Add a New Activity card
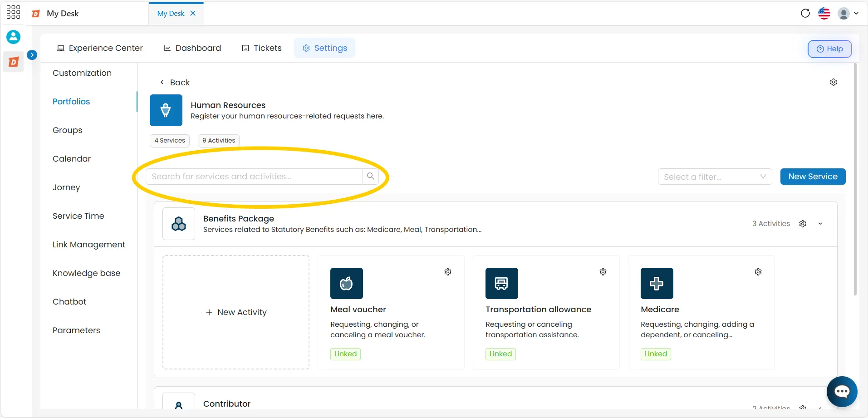Screen dimensions: 868x418 (236, 312)
